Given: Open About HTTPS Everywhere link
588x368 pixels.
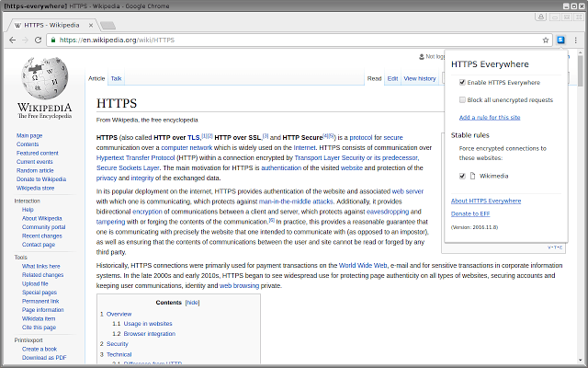Looking at the screenshot, I should click(x=486, y=201).
